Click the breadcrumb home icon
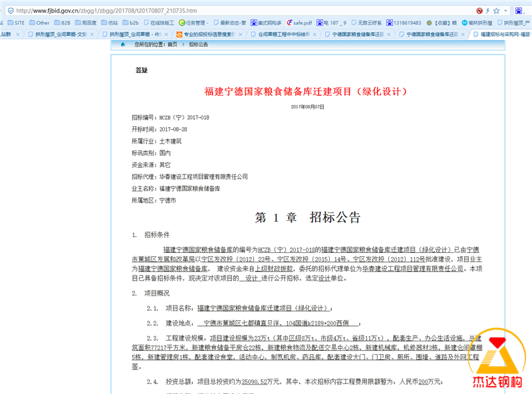The height and width of the screenshot is (394, 532). point(123,45)
